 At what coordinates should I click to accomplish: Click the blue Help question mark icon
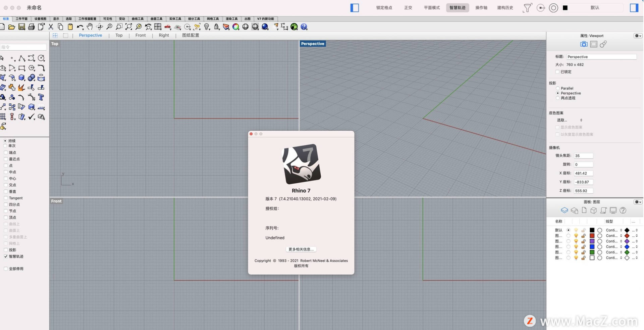click(304, 27)
